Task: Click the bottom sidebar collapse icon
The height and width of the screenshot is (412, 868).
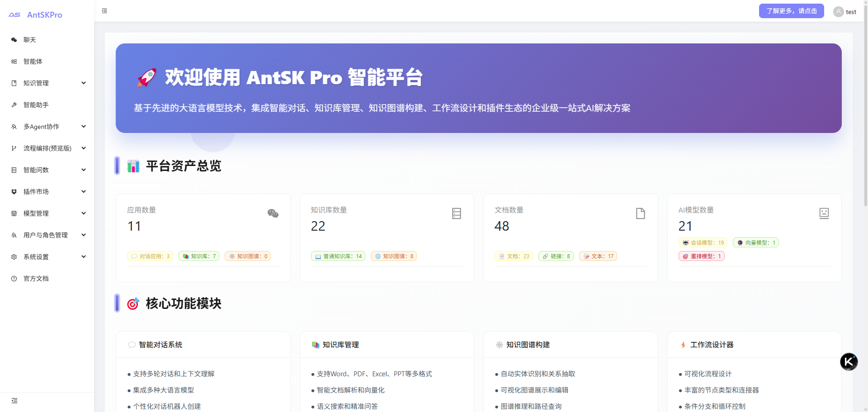Action: point(14,401)
